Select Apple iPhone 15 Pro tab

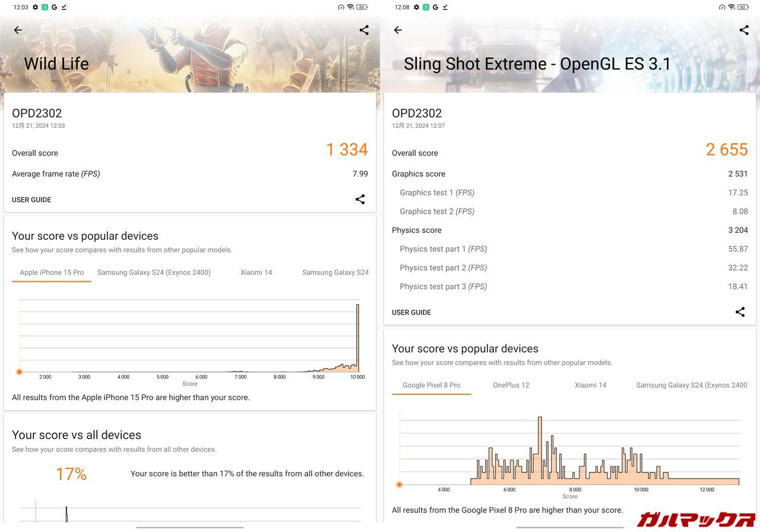click(x=52, y=273)
